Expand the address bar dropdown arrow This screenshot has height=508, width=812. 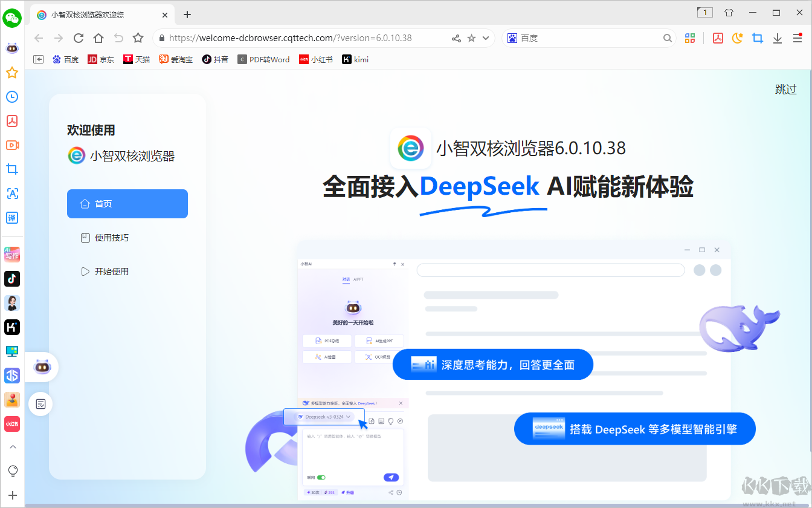pos(486,38)
